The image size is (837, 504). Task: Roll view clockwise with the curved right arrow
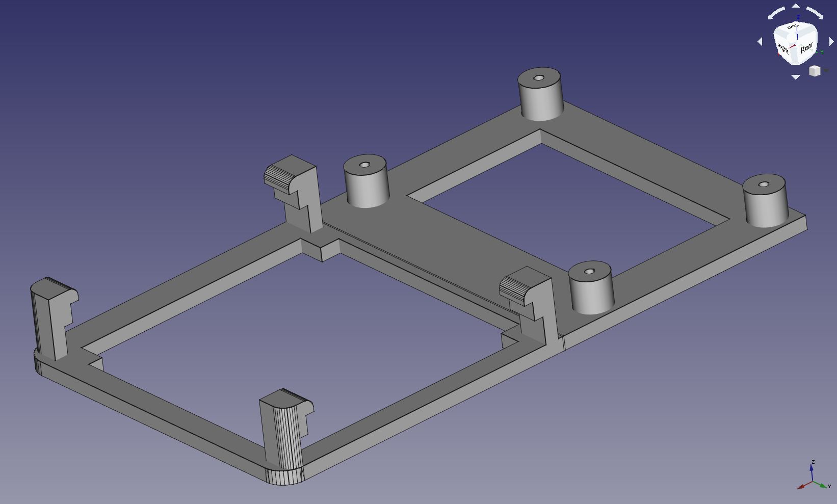[x=815, y=13]
